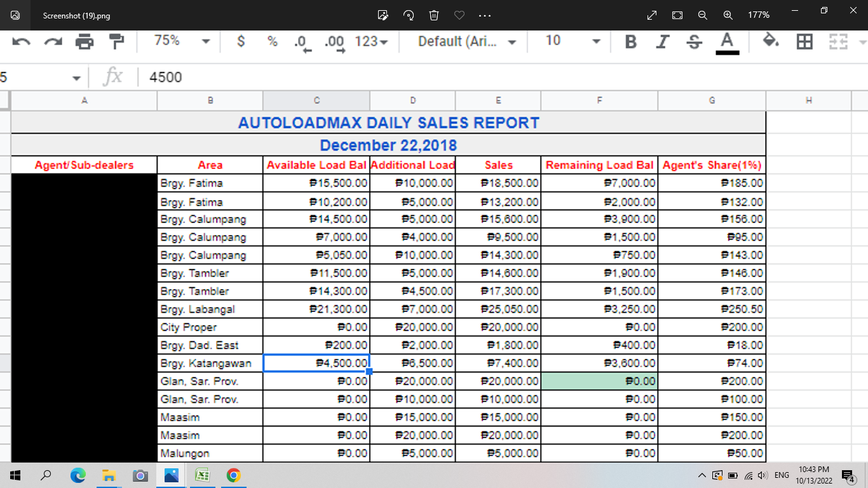Click the print icon in spreadsheet toolbar
Image resolution: width=868 pixels, height=488 pixels.
point(85,42)
